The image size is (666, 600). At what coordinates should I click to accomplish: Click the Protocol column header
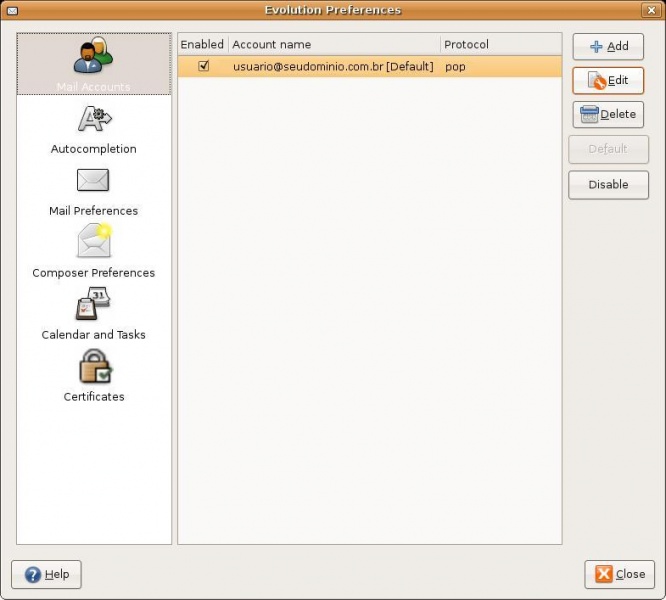500,45
